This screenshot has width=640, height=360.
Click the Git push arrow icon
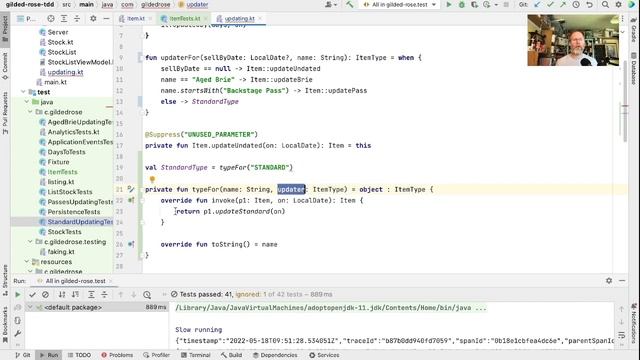tap(563, 4)
